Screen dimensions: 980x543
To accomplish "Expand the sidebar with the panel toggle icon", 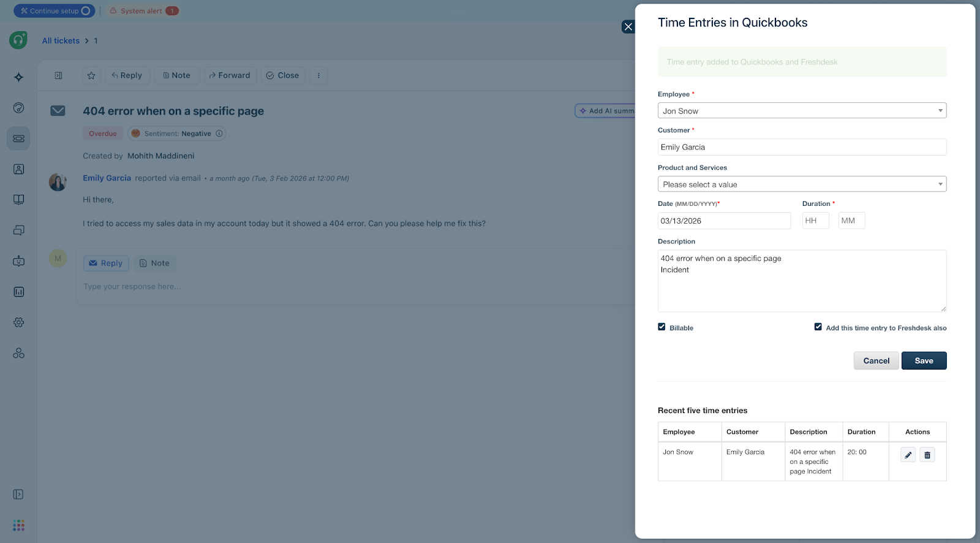I will coord(18,495).
